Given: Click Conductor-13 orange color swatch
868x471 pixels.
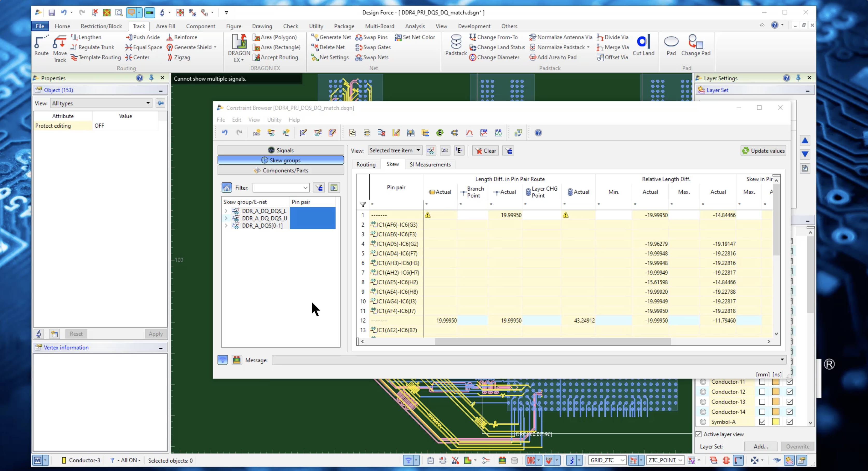Looking at the screenshot, I should point(776,402).
